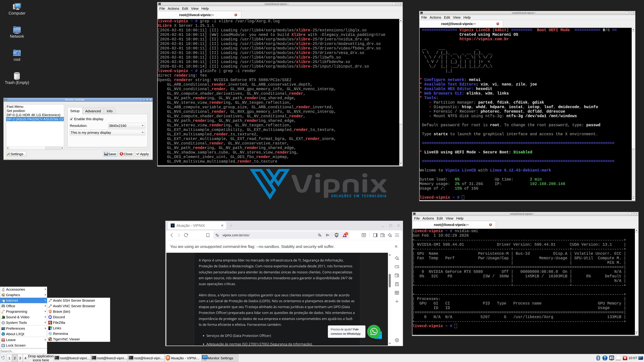644x362 pixels.
Task: Open Brave Shields lion icon
Action: (x=336, y=235)
